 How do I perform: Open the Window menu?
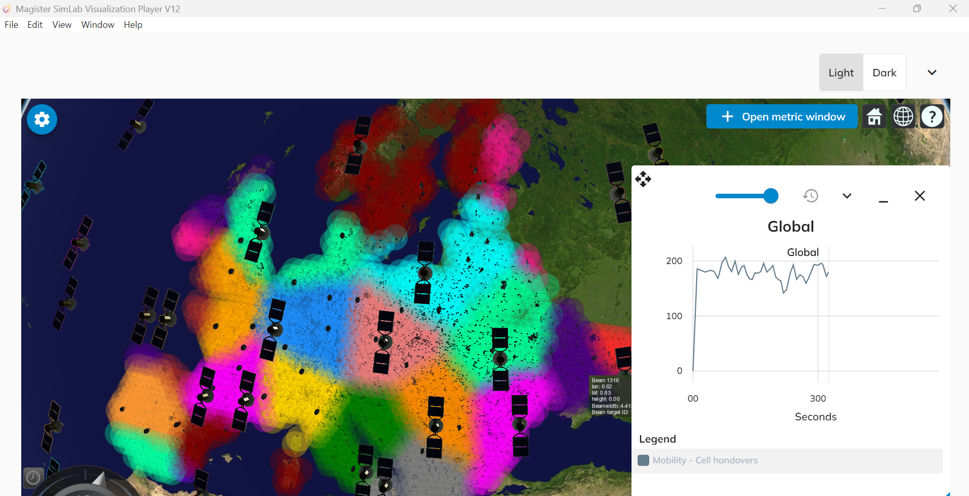tap(98, 25)
